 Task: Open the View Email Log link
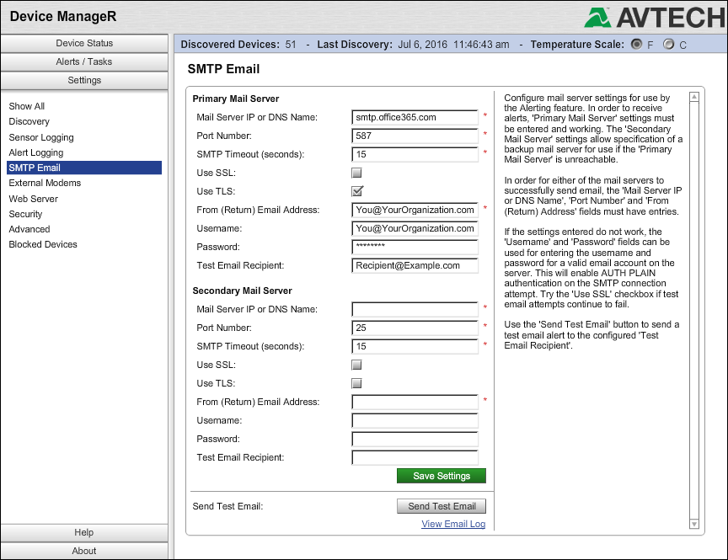click(453, 524)
